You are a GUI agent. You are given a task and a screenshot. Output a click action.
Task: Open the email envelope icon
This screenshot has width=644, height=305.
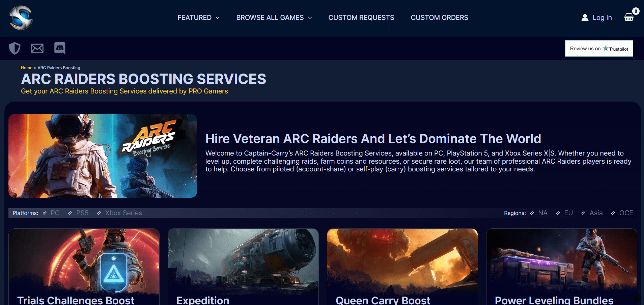[37, 48]
